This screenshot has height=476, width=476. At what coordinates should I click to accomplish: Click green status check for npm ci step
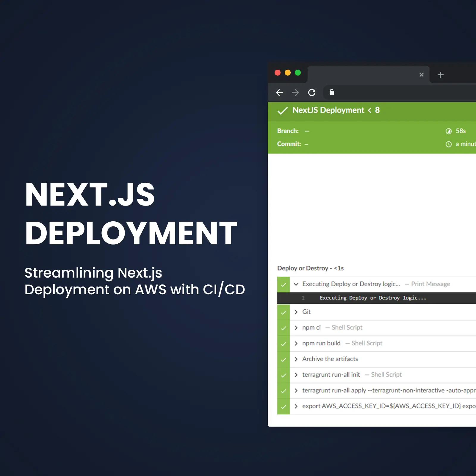284,328
